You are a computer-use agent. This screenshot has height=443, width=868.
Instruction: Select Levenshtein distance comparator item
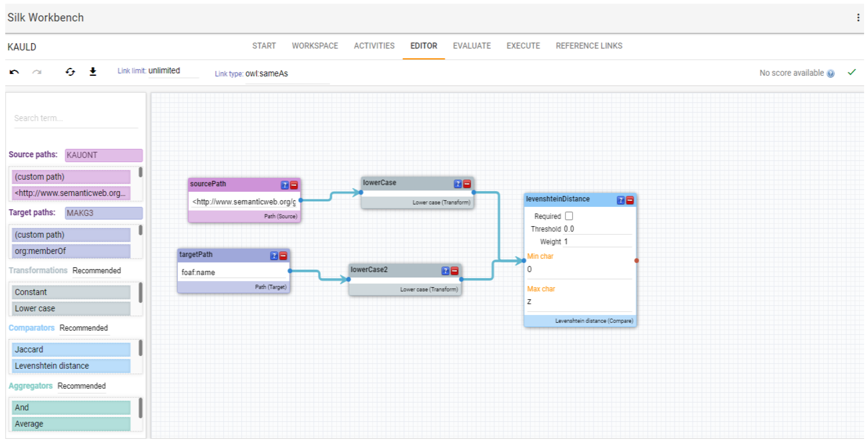coord(71,366)
